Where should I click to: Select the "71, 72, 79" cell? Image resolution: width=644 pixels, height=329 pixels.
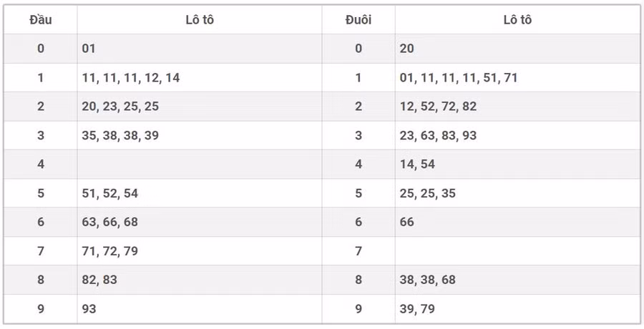point(110,251)
